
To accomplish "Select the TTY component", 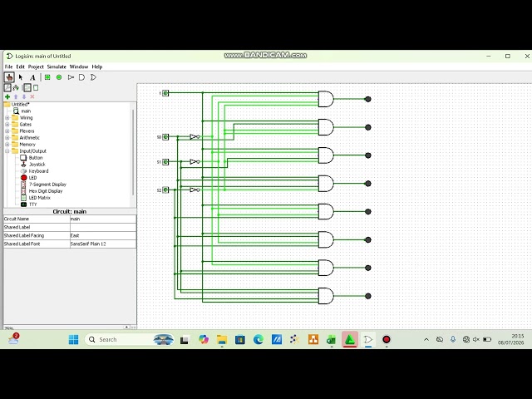I will (x=29, y=204).
